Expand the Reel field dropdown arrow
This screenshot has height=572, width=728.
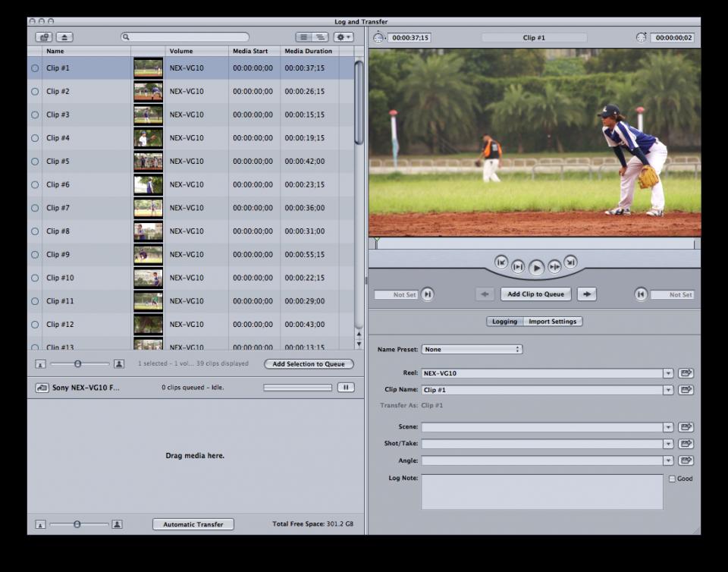point(668,373)
